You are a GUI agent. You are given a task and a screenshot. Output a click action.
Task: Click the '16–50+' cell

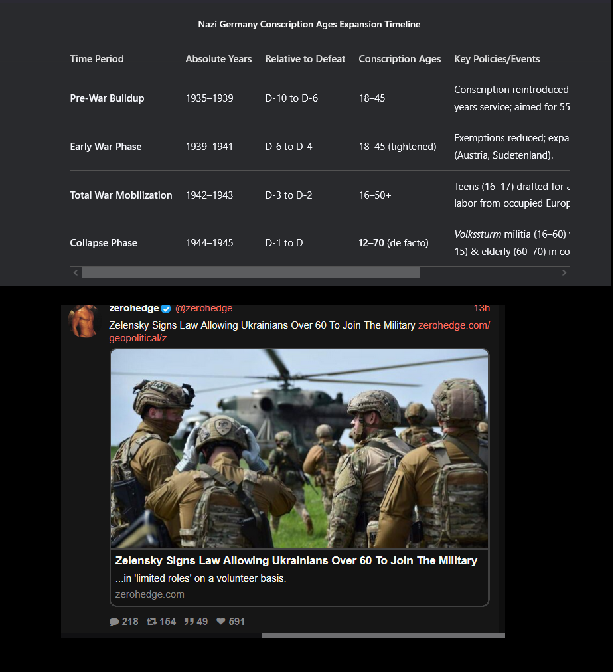[375, 195]
